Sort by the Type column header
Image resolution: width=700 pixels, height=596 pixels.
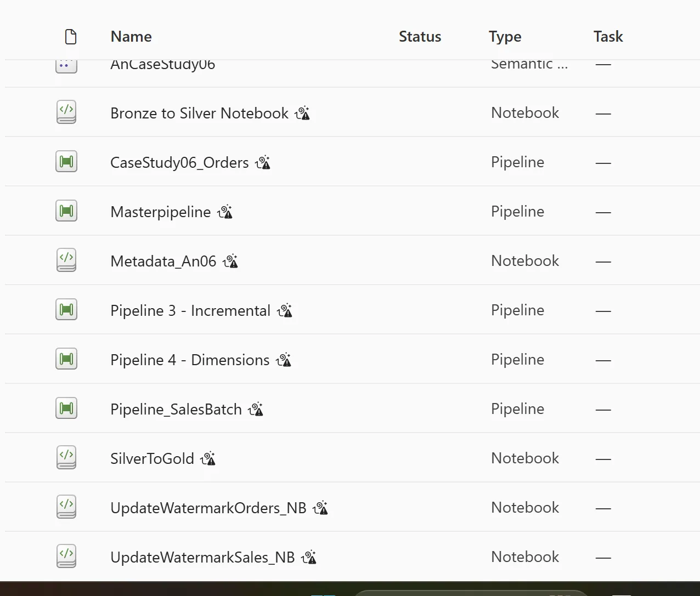pyautogui.click(x=505, y=37)
